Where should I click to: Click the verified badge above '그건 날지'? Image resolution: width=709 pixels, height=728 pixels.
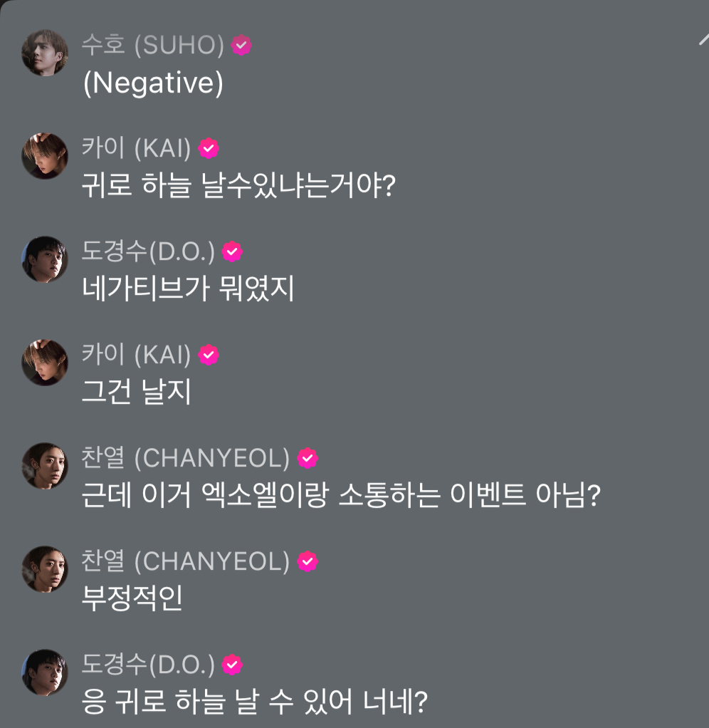click(x=209, y=355)
